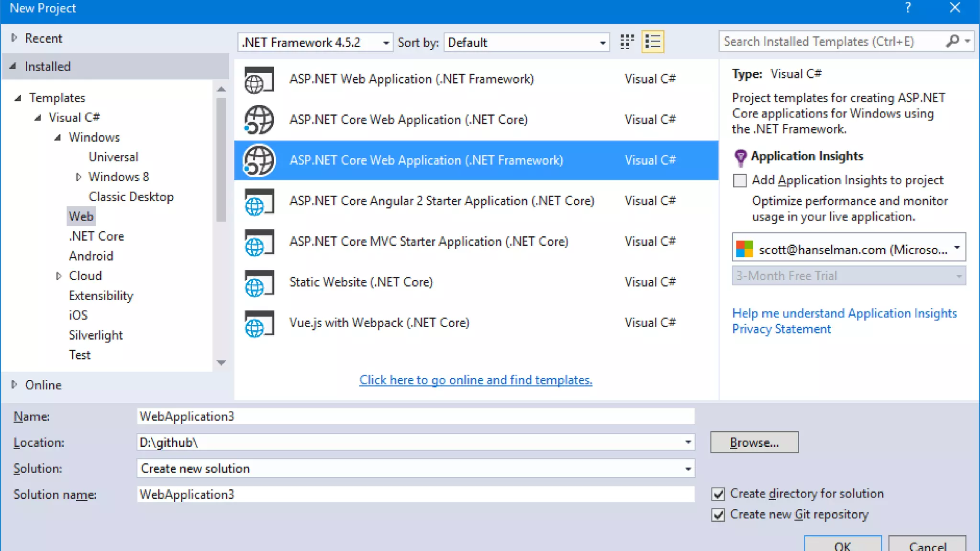The image size is (980, 551).
Task: Click ASP.NET Web Application template icon
Action: pyautogui.click(x=259, y=79)
